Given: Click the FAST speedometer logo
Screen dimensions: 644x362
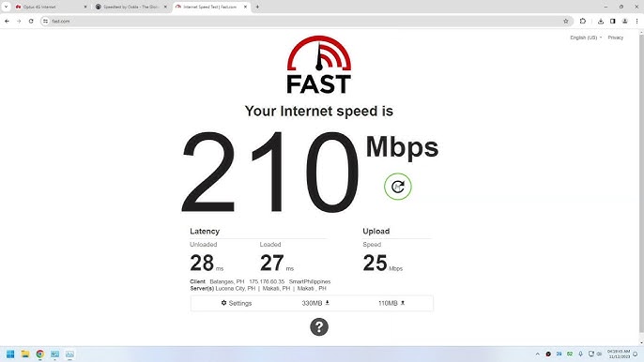Looking at the screenshot, I should (x=319, y=65).
